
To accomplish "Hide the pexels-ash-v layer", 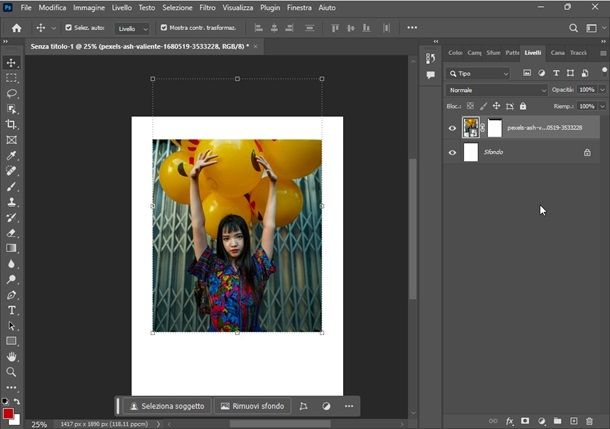I will (452, 128).
